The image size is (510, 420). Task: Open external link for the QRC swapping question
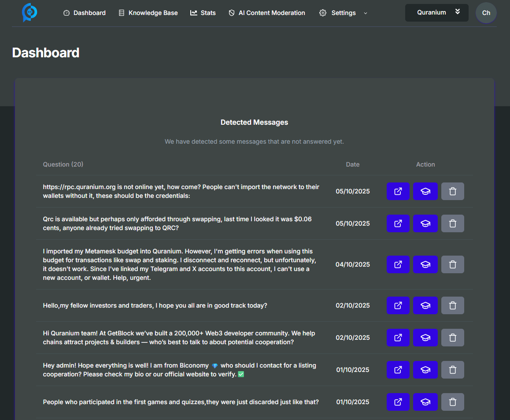[x=398, y=223]
